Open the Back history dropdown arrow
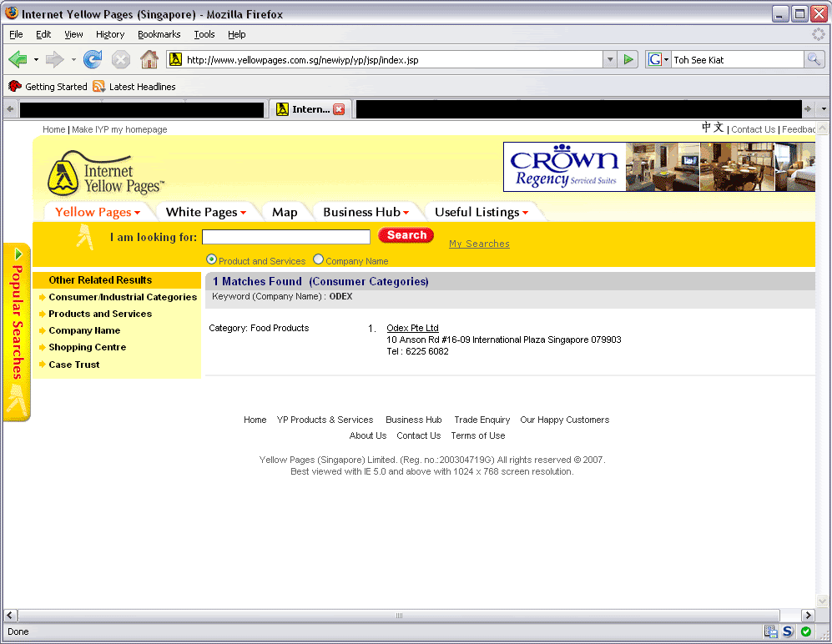This screenshot has height=644, width=832. [36, 59]
